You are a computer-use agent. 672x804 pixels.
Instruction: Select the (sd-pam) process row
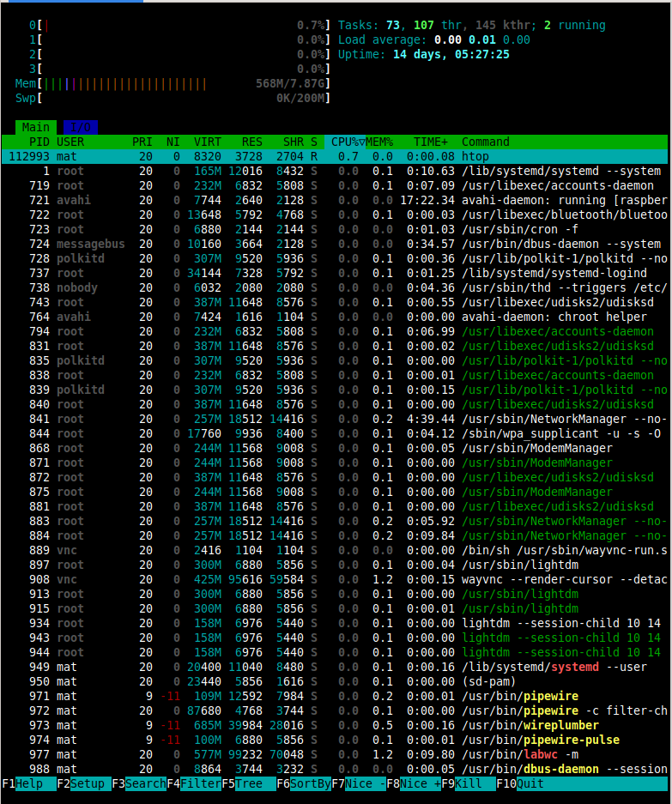coord(335,682)
